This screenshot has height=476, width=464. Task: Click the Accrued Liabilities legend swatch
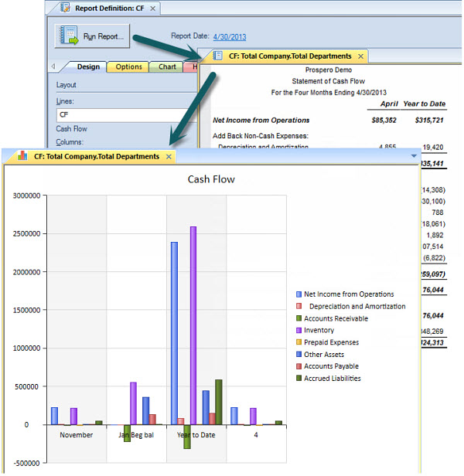tap(299, 379)
